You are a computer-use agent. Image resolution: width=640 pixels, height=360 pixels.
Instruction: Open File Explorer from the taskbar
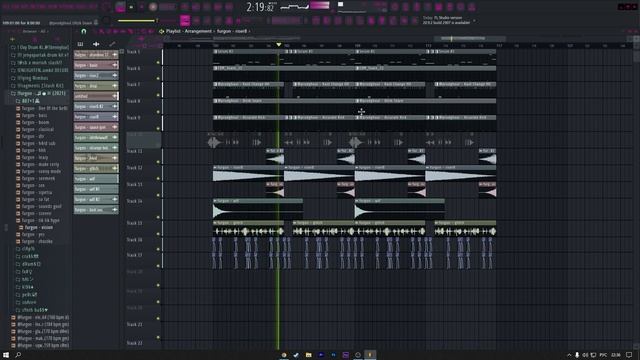pyautogui.click(x=309, y=355)
